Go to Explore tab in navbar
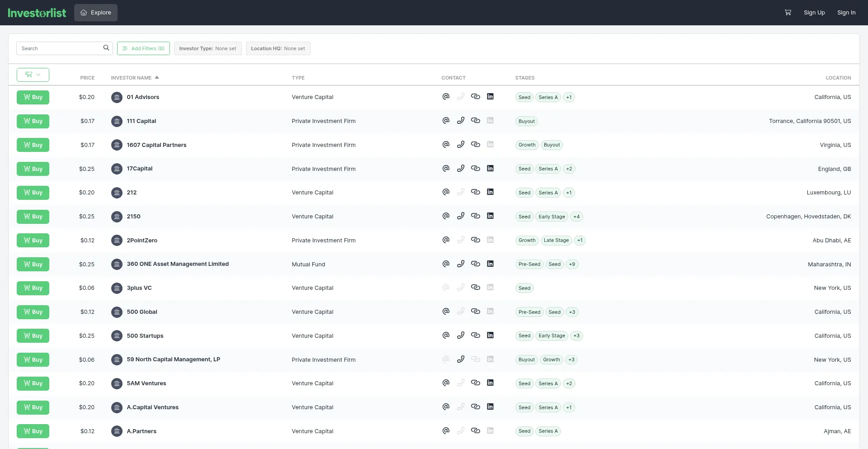The height and width of the screenshot is (449, 868). (x=96, y=13)
